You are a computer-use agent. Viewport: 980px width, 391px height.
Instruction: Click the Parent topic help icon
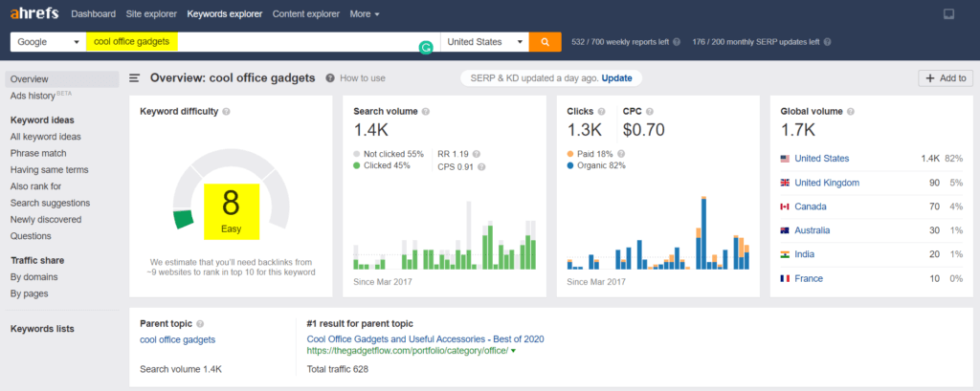pos(200,324)
